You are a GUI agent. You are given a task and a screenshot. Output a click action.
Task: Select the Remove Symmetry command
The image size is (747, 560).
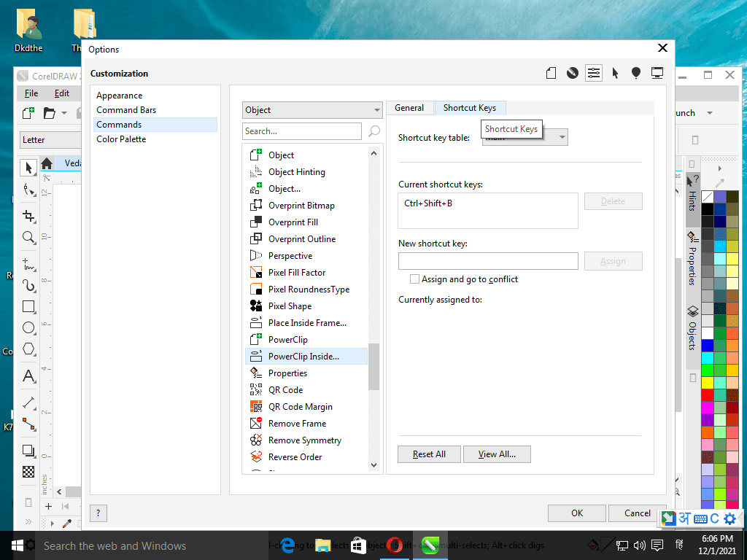coord(306,440)
